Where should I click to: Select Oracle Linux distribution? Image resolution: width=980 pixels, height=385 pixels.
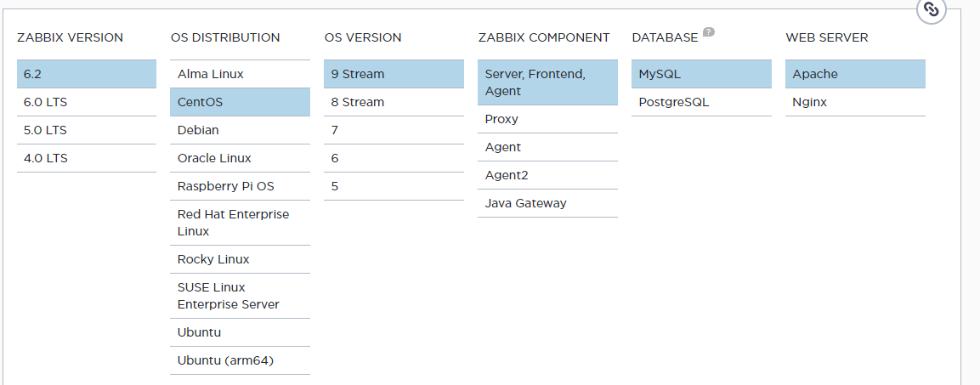(240, 158)
